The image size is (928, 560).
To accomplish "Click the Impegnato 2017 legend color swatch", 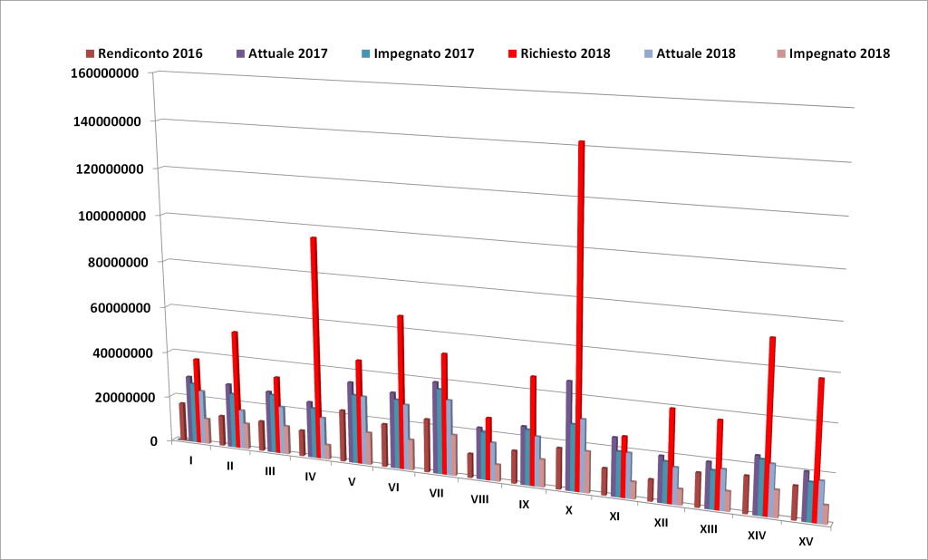I will pyautogui.click(x=366, y=53).
